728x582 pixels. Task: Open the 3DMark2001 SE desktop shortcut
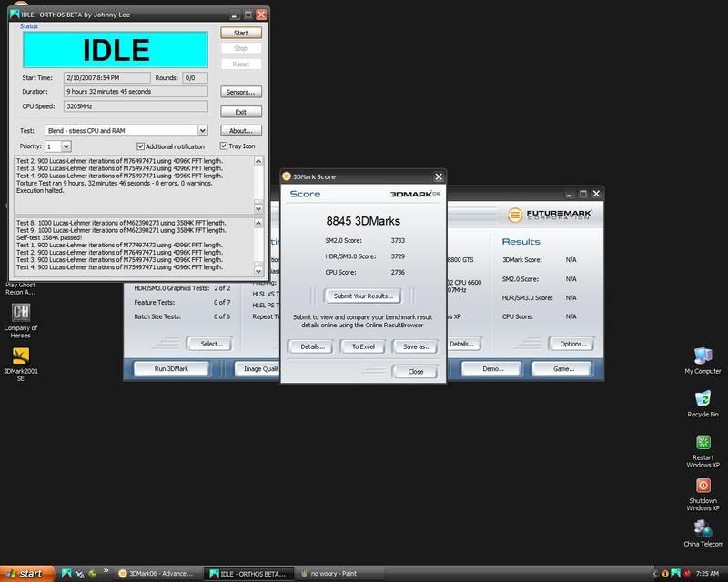20,355
